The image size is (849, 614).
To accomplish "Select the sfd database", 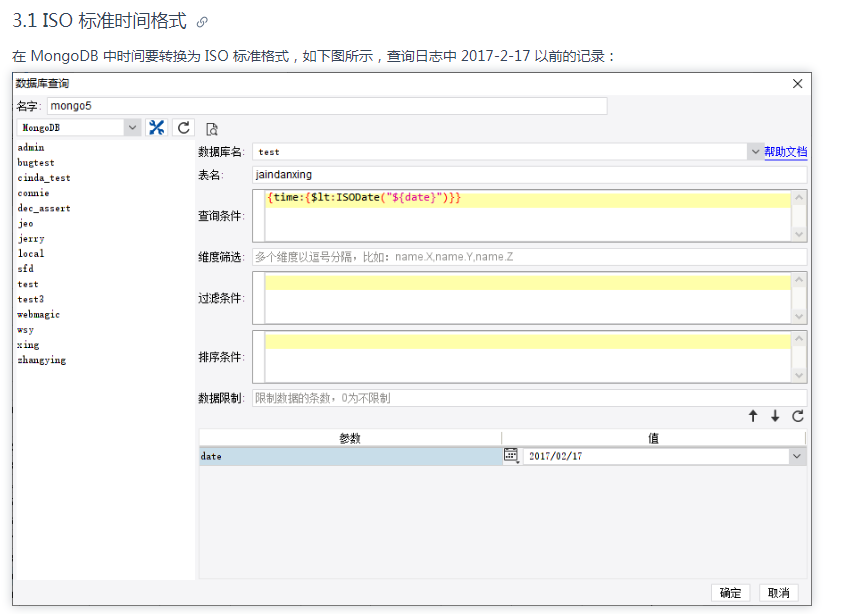I will coord(25,269).
